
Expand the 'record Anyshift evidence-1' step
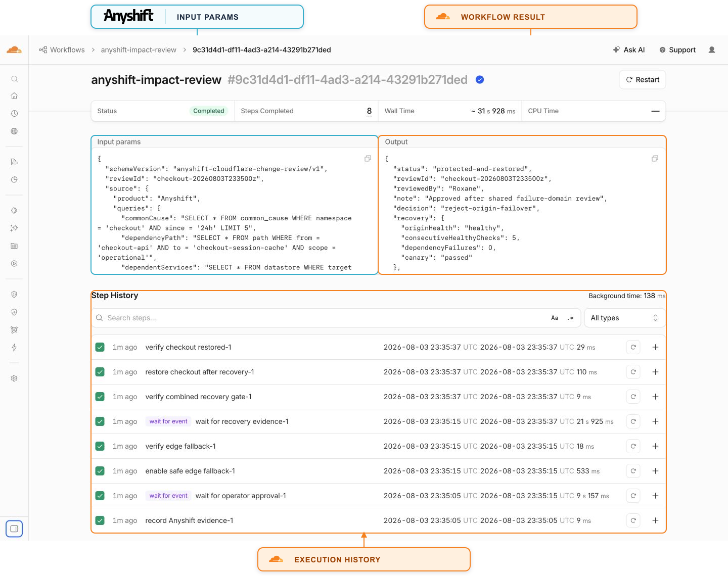pos(655,520)
